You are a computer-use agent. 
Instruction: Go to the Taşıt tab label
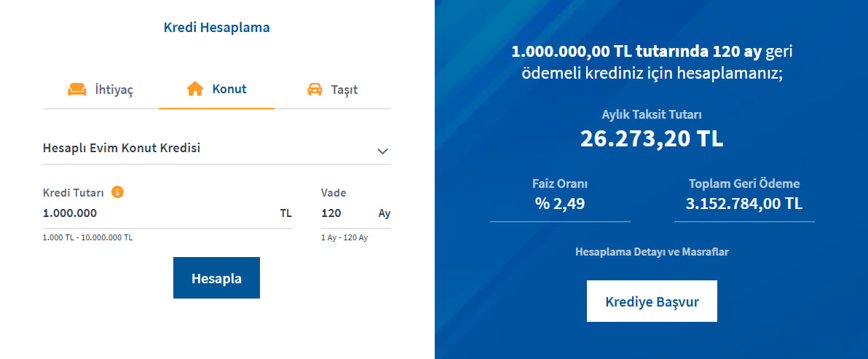coord(344,90)
